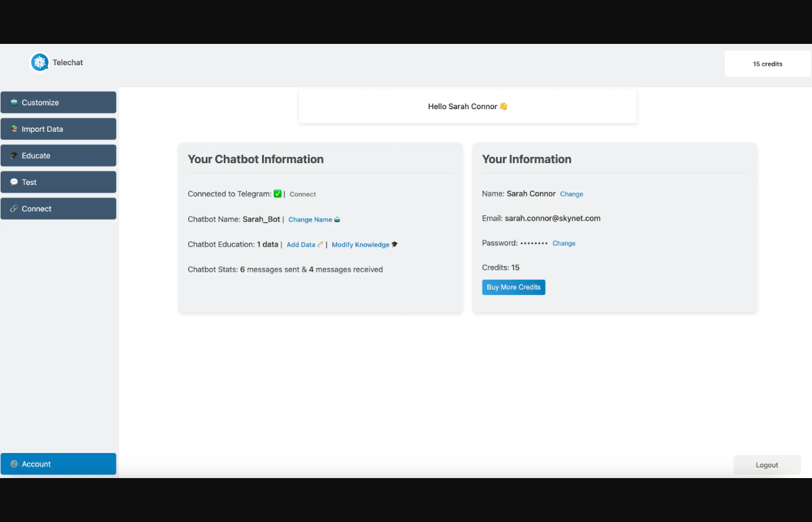The height and width of the screenshot is (522, 812).
Task: Click the Educate graduation cap icon
Action: [x=14, y=156]
